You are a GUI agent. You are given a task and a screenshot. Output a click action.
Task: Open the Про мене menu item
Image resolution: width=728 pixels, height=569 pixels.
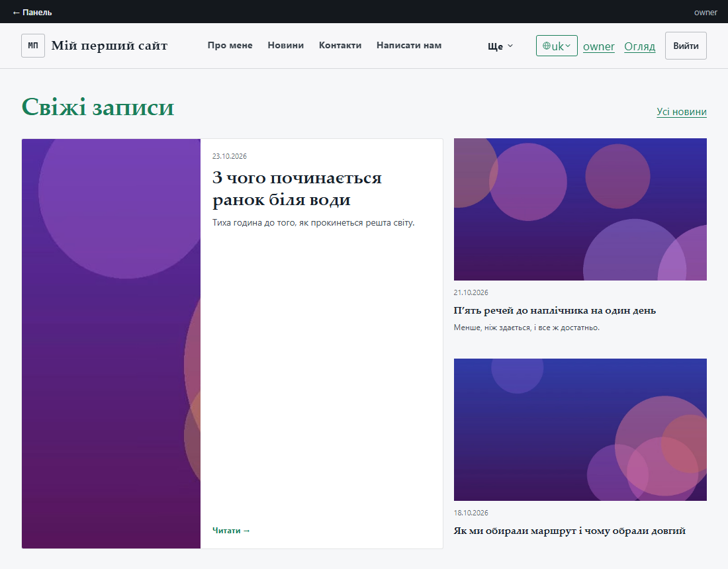[x=230, y=46]
